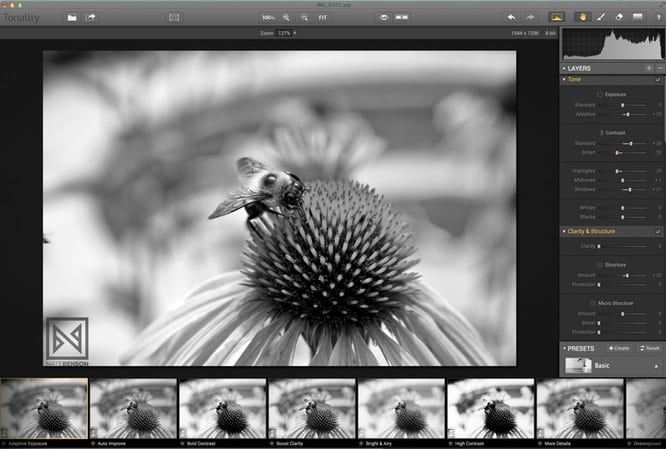Click the Midtones slider handle

[x=623, y=181]
